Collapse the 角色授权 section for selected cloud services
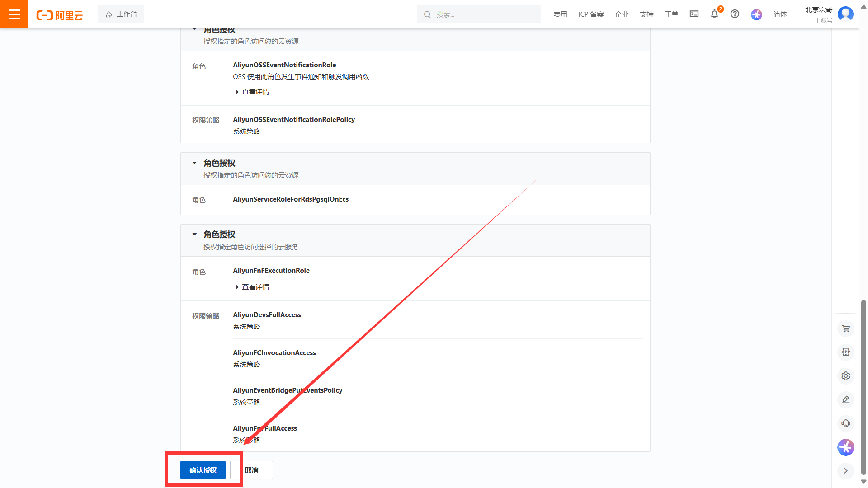The image size is (868, 488). pyautogui.click(x=194, y=234)
